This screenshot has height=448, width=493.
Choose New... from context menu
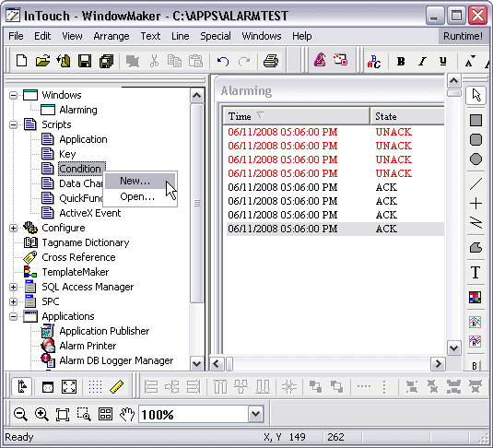140,181
